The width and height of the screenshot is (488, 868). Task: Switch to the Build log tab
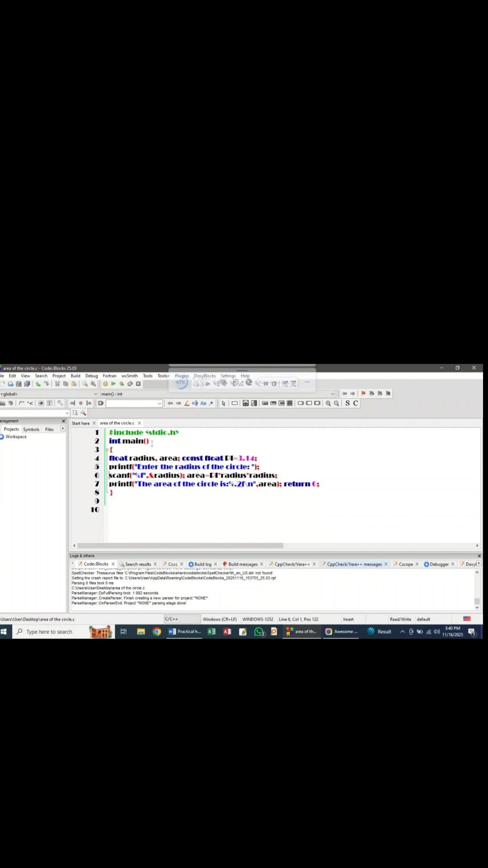(x=203, y=564)
